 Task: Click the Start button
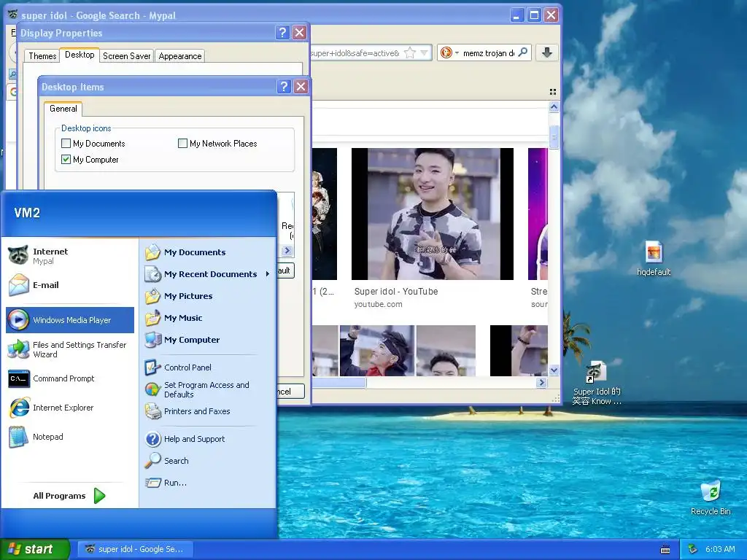(35, 549)
